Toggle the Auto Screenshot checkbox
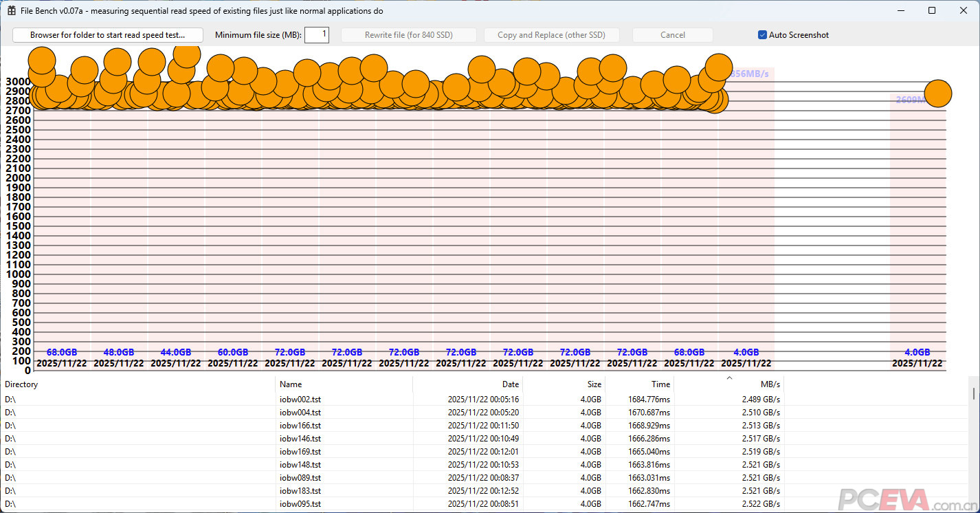The image size is (980, 513). [x=762, y=35]
